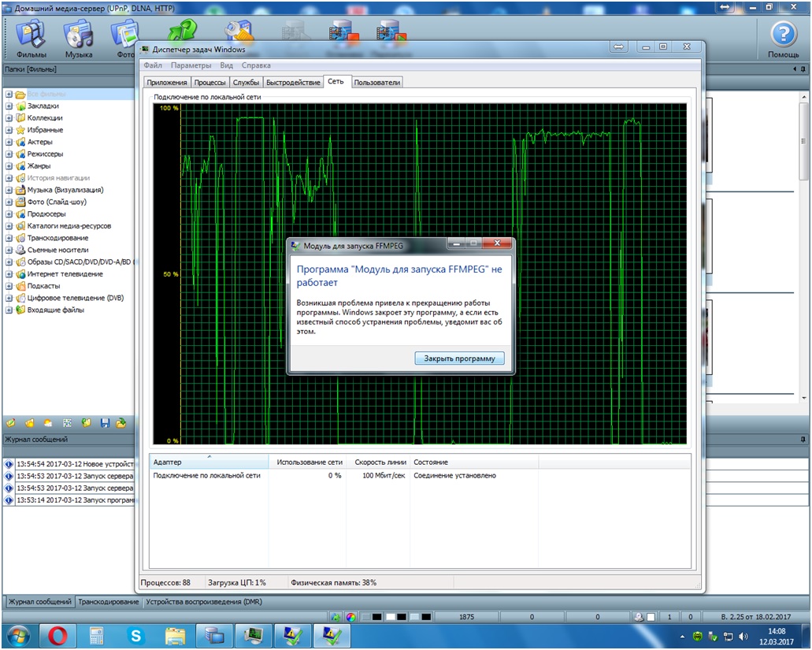Viewport: 812px width, 650px height.
Task: Open the Быстродействие tab
Action: [293, 83]
